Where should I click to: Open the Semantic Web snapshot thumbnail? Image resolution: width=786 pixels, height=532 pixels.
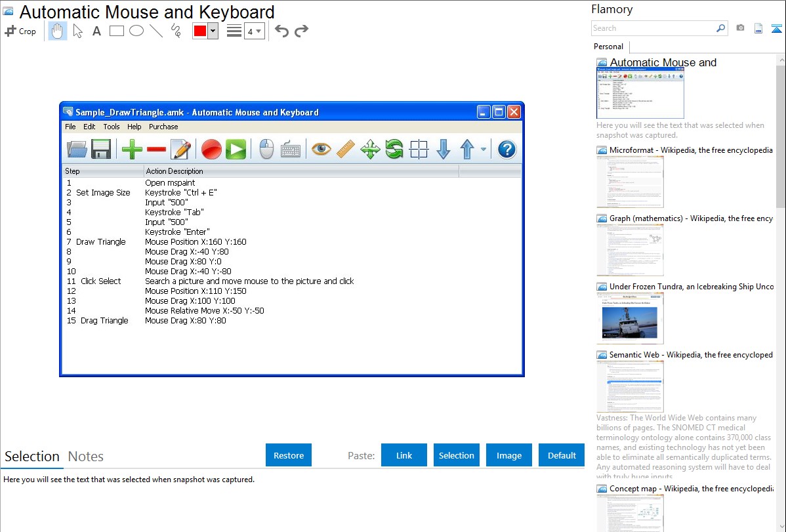[x=630, y=386]
